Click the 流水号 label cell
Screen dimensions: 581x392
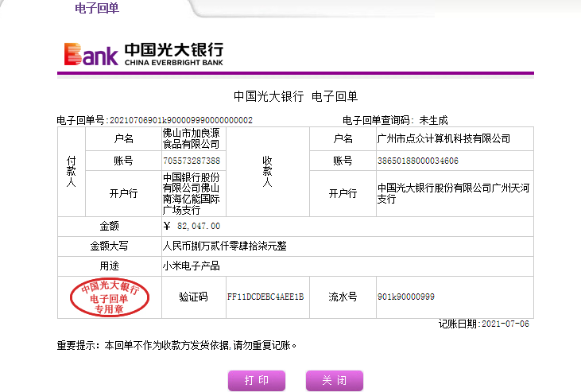(x=343, y=297)
